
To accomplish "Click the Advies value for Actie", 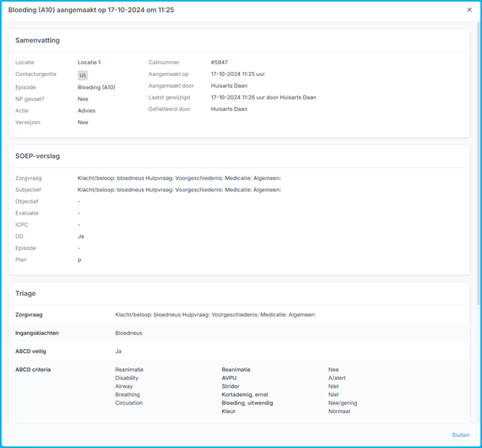I will coord(86,111).
